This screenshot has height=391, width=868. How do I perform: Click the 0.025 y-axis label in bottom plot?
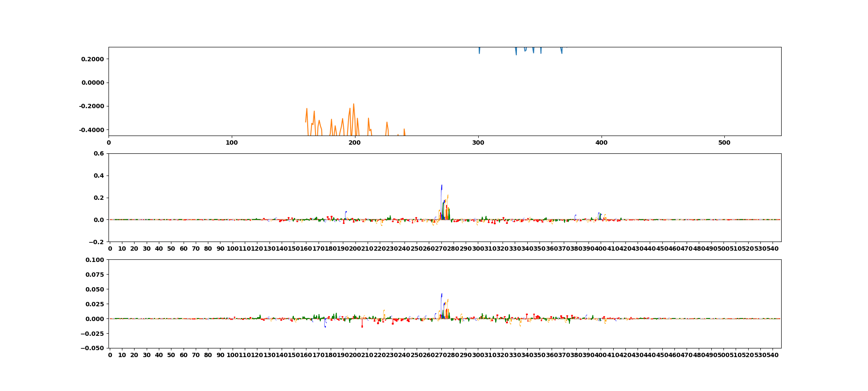click(95, 304)
